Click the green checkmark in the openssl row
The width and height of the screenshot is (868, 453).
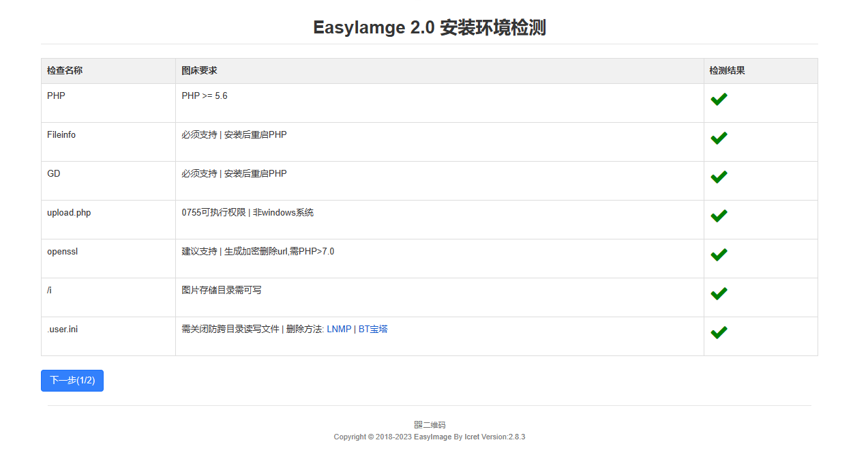coord(719,255)
